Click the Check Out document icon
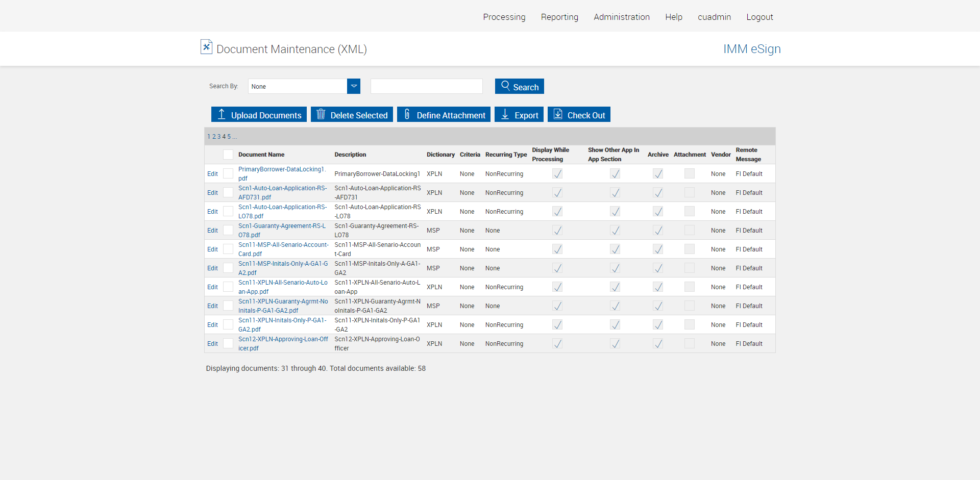Viewport: 980px width, 480px height. [558, 114]
